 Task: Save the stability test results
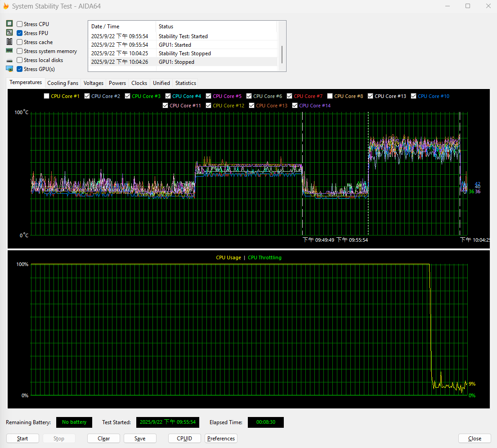140,439
